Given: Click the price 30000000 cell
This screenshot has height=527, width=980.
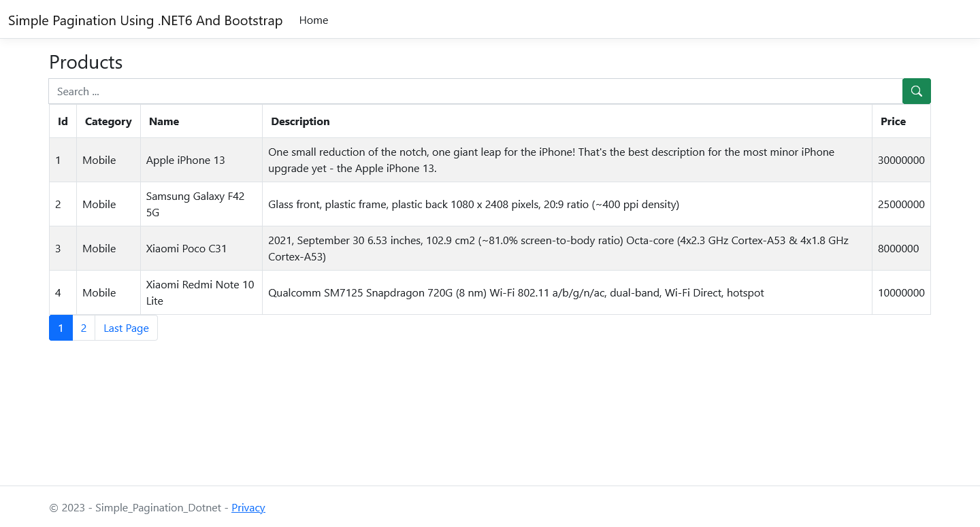Looking at the screenshot, I should click(901, 160).
